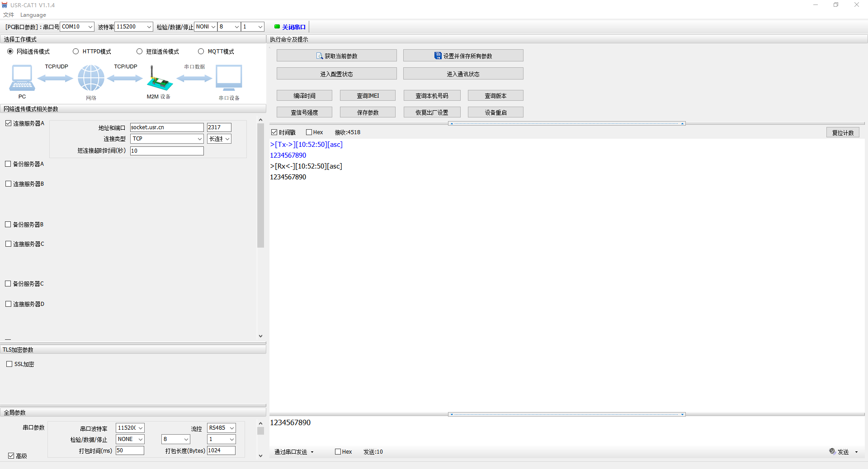Click the device restart button
The height and width of the screenshot is (469, 868).
[495, 113]
